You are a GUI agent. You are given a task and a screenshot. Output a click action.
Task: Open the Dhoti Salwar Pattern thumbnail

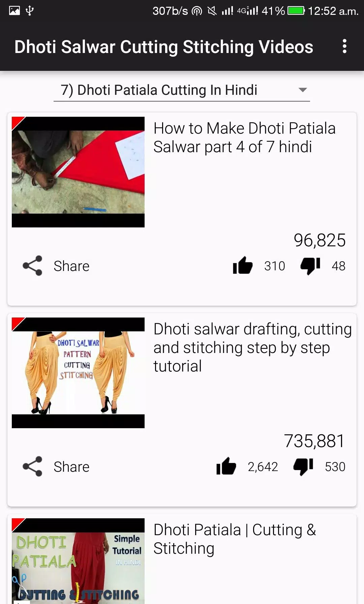point(78,373)
